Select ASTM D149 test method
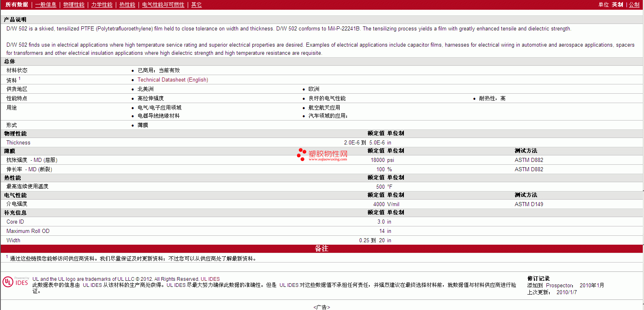Screen dimensions: 644x310 coord(529,204)
